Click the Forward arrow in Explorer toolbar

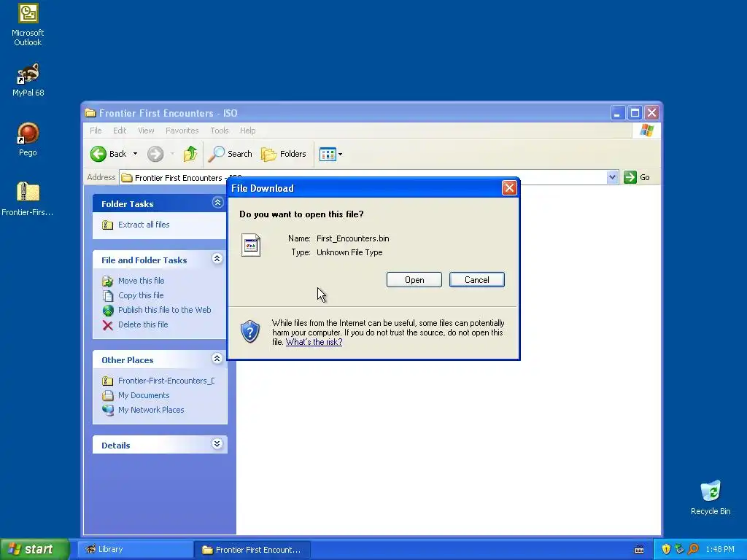click(x=155, y=154)
